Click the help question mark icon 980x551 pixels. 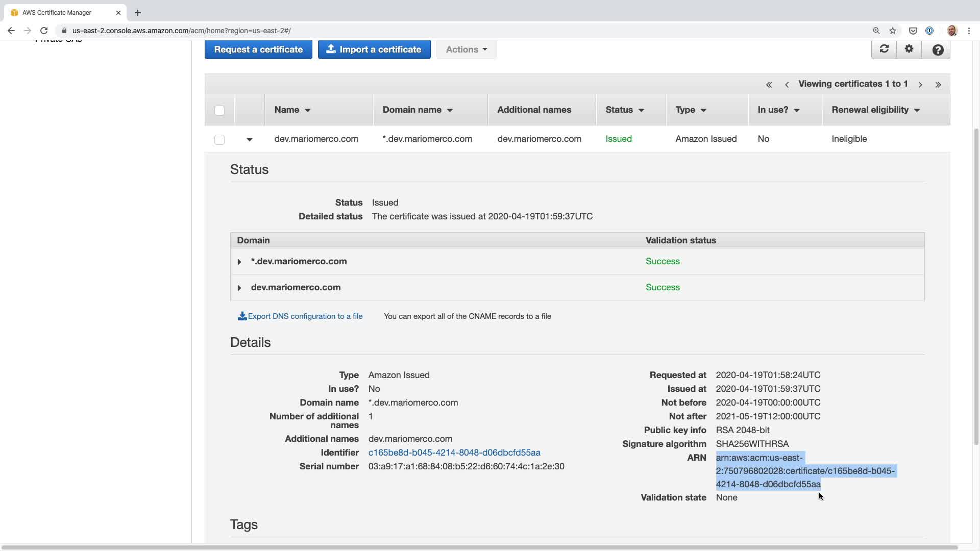938,49
